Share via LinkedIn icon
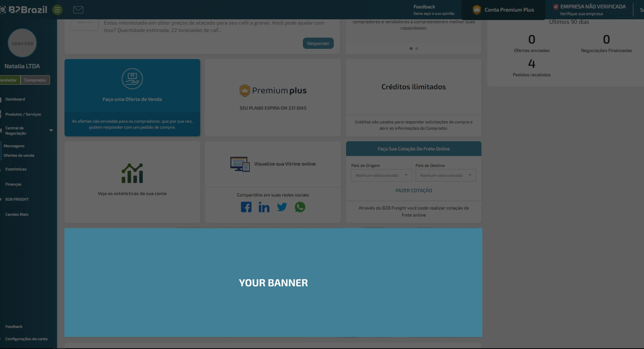Image resolution: width=644 pixels, height=349 pixels. click(264, 207)
